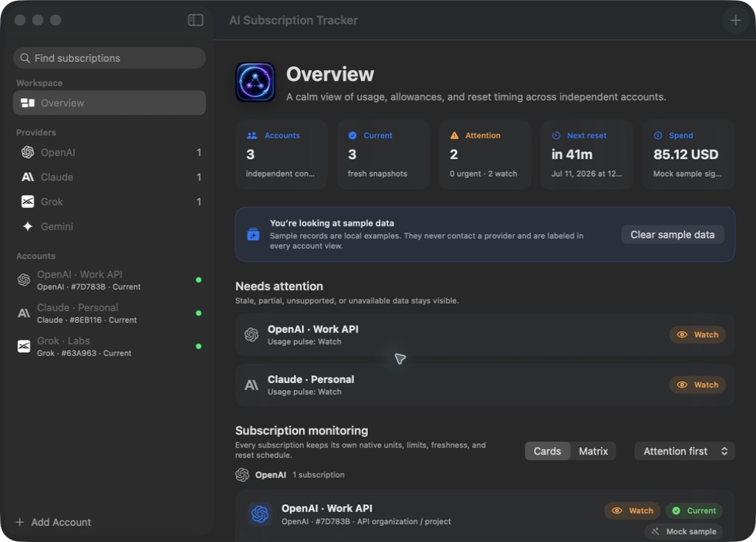Click the Overview grid icon in sidebar
Viewport: 756px width, 542px height.
pos(28,103)
